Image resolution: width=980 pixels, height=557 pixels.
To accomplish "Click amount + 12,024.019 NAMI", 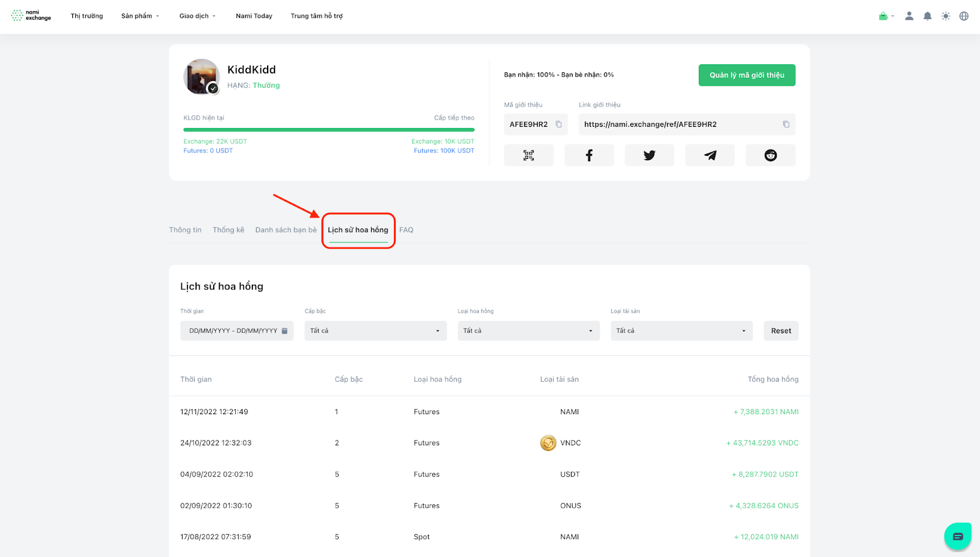I will coord(766,537).
